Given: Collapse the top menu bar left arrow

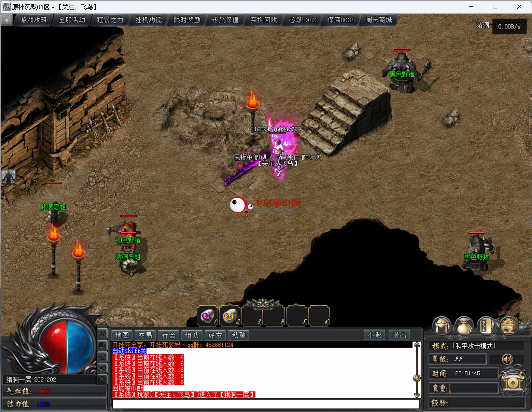Looking at the screenshot, I should coord(7,20).
